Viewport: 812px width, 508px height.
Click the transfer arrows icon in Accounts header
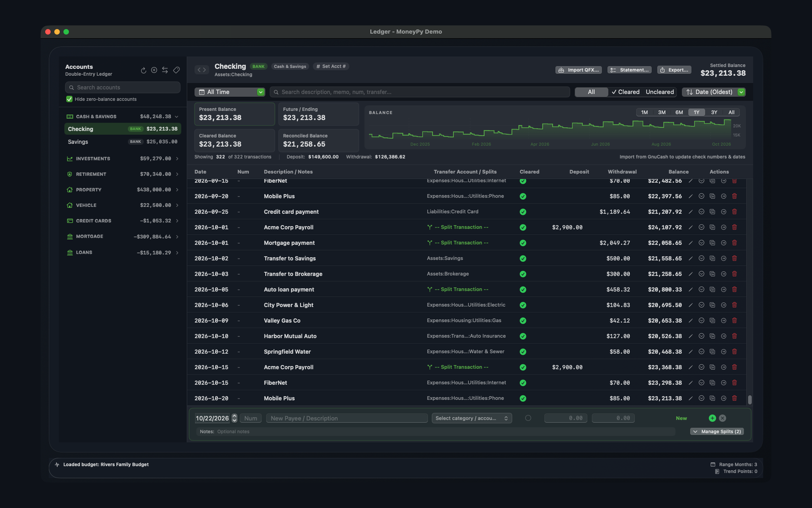(x=165, y=70)
